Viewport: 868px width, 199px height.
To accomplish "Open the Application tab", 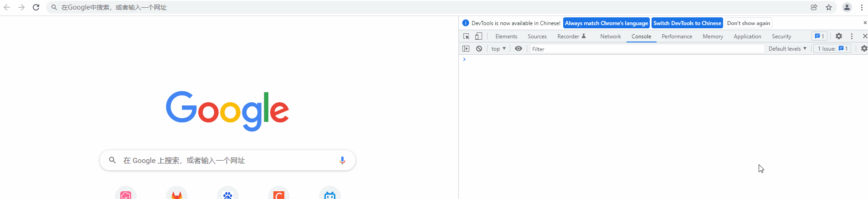I will click(747, 37).
